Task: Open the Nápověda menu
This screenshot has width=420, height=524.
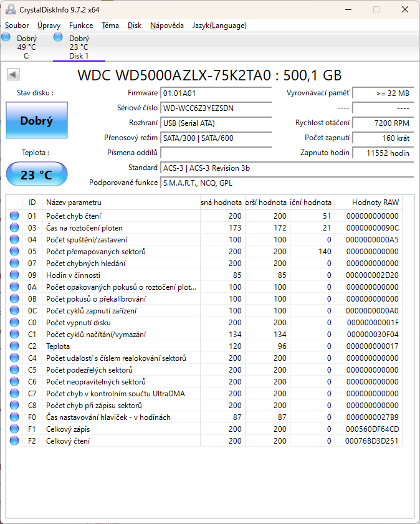Action: pos(167,26)
